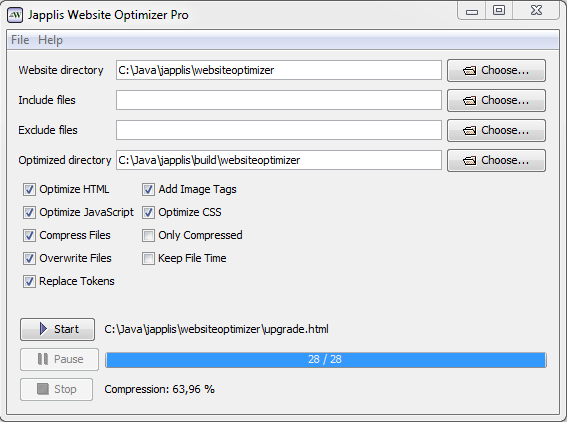Click the Stop button
Screen dimensions: 567x422
[x=56, y=389]
